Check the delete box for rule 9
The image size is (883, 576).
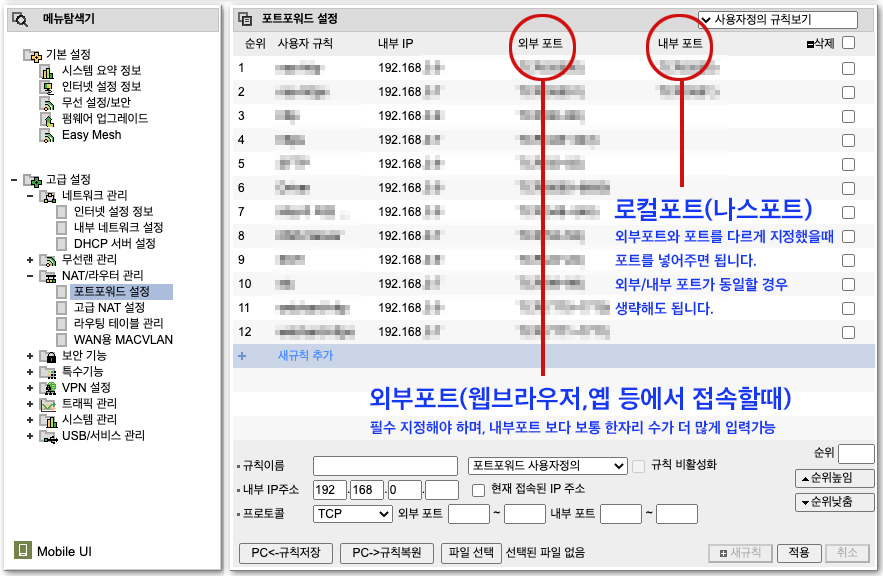[x=848, y=261]
